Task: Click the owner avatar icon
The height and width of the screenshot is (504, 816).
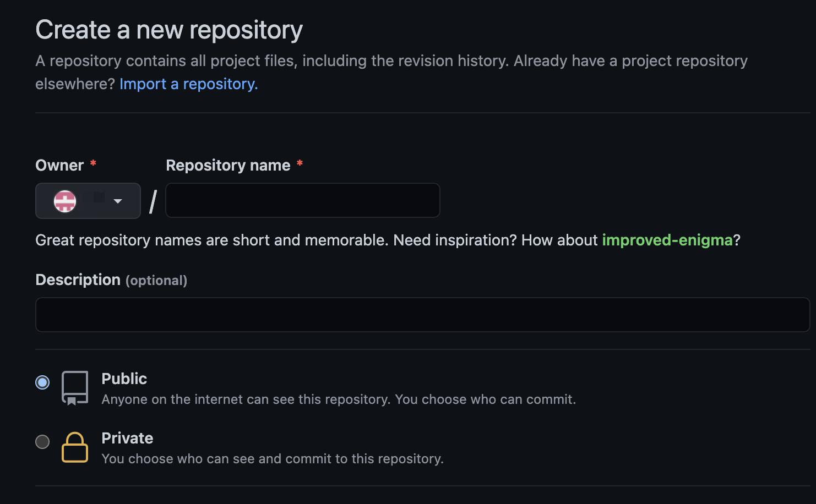Action: pyautogui.click(x=65, y=201)
